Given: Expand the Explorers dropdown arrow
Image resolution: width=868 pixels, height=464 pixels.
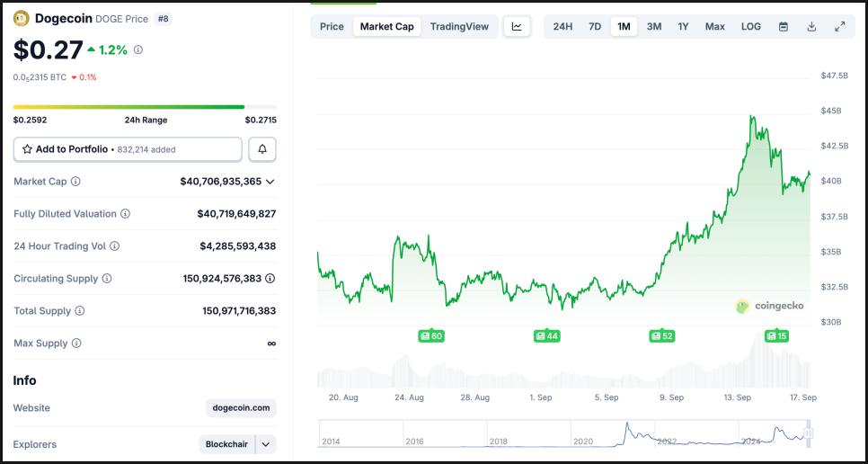Looking at the screenshot, I should tap(266, 444).
